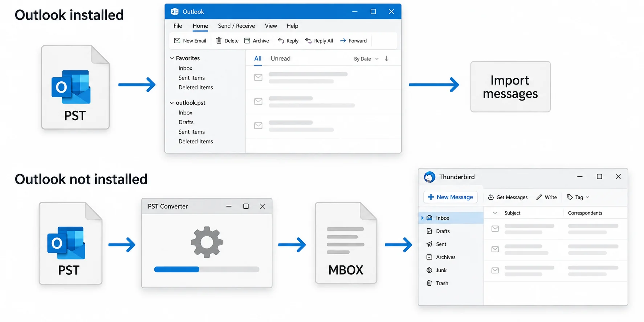Image resolution: width=644 pixels, height=322 pixels.
Task: Select the Thunderbird Sent paper-plane icon
Action: point(429,244)
